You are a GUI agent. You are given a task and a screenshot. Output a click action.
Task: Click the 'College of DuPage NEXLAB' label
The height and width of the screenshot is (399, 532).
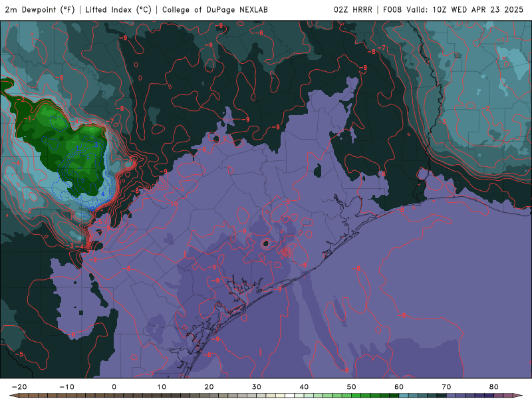tap(215, 10)
